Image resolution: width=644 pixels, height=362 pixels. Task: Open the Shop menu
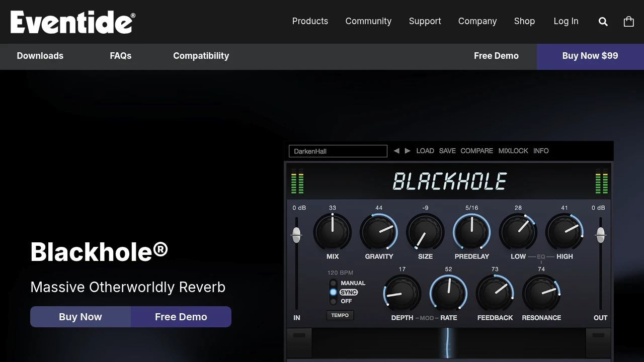click(x=524, y=21)
